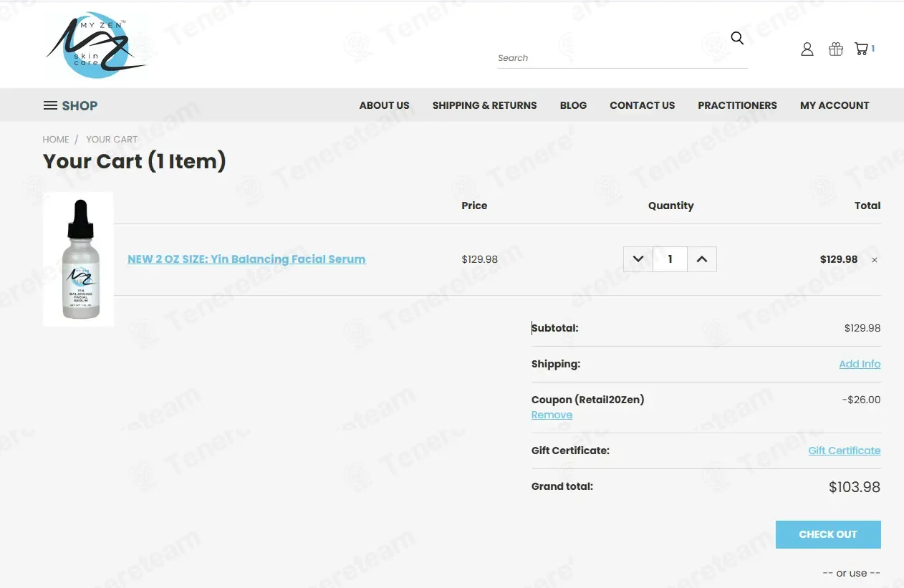904x588 pixels.
Task: Click the Subtotal: label
Action: [x=555, y=328]
